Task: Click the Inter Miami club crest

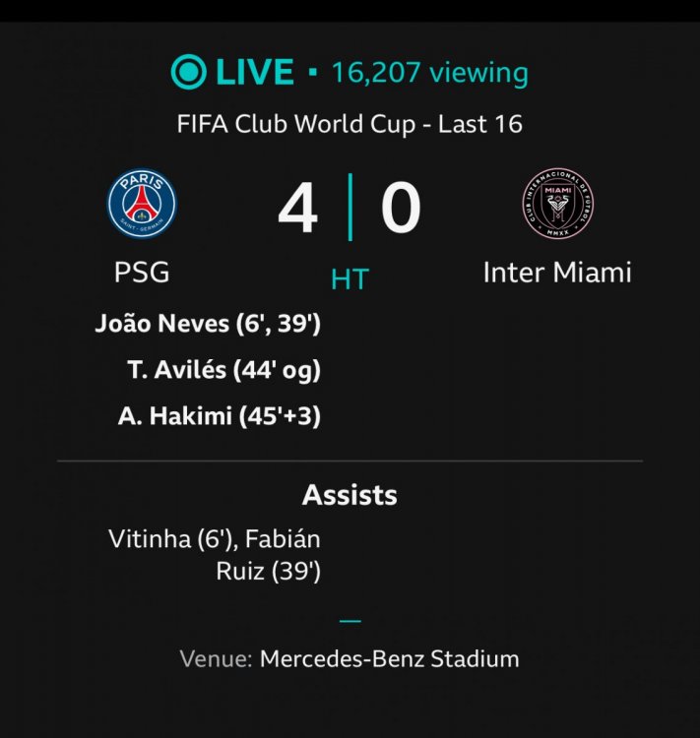Action: 558,204
